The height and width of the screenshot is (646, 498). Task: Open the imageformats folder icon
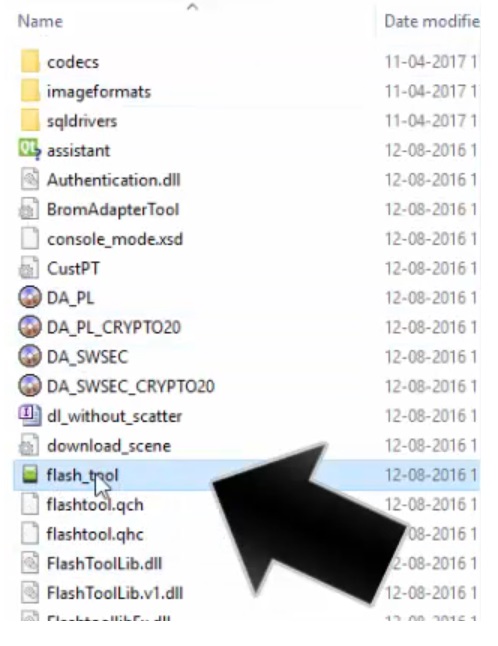30,91
